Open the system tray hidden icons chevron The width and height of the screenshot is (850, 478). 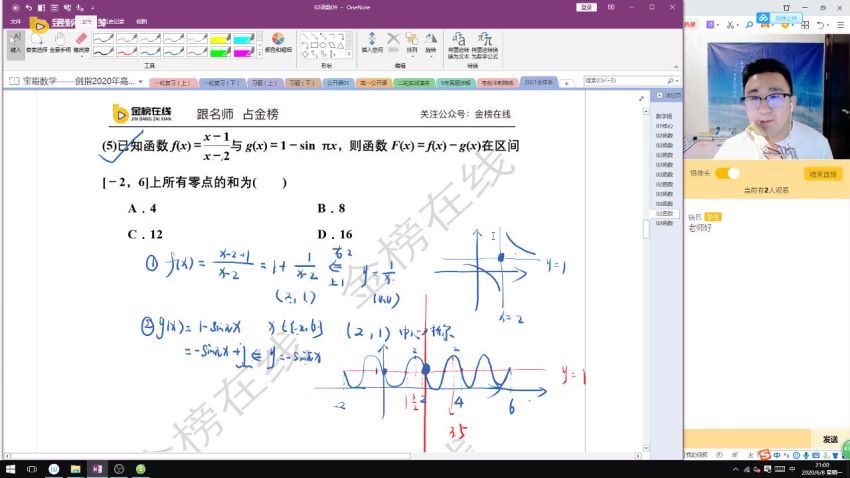pos(736,469)
